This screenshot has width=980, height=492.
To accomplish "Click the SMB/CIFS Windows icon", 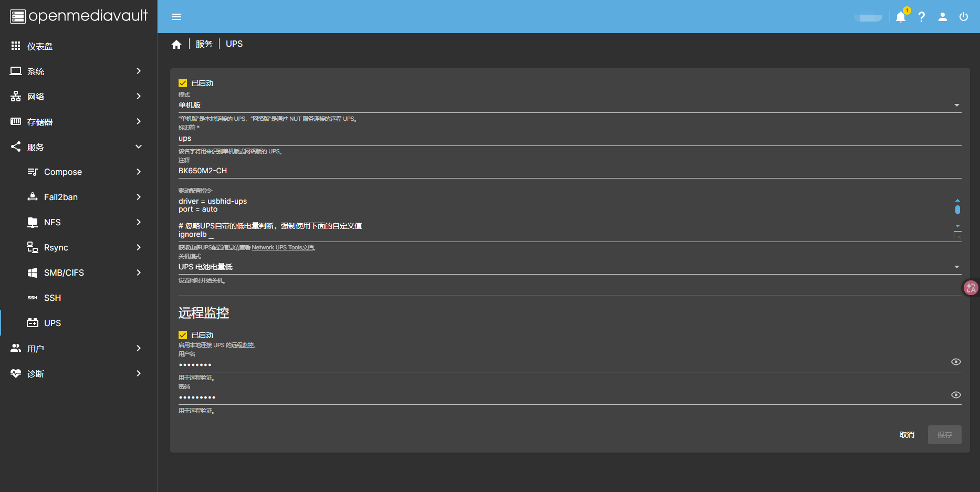I will point(33,273).
